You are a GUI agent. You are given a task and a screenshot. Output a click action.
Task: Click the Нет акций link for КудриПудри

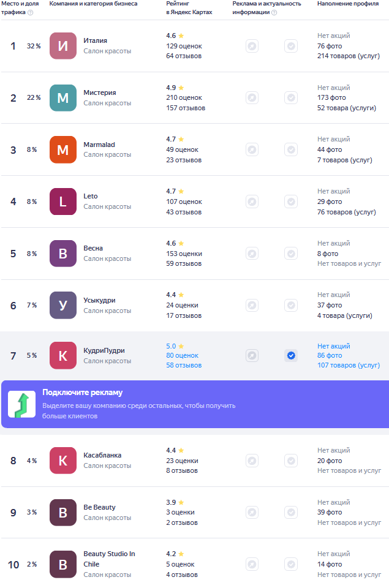coord(333,345)
